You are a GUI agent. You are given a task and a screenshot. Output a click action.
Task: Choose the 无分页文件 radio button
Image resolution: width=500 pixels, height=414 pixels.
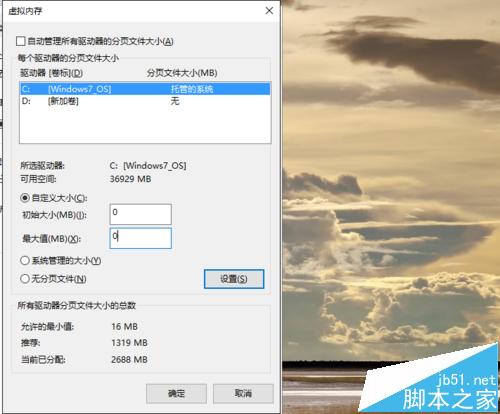pyautogui.click(x=25, y=279)
